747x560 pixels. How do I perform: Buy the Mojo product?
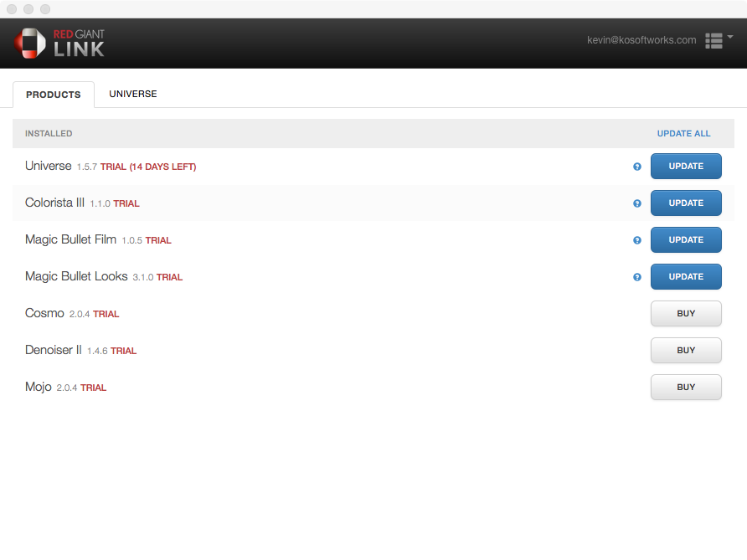click(686, 387)
